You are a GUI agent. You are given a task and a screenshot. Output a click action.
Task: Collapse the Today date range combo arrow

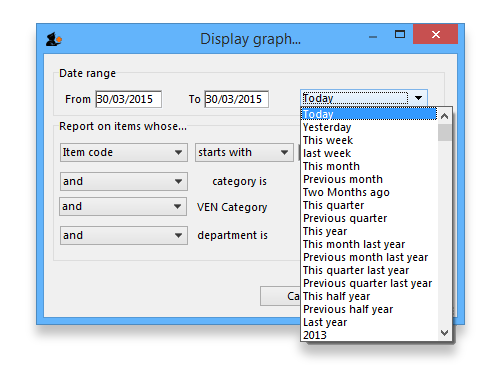[418, 98]
